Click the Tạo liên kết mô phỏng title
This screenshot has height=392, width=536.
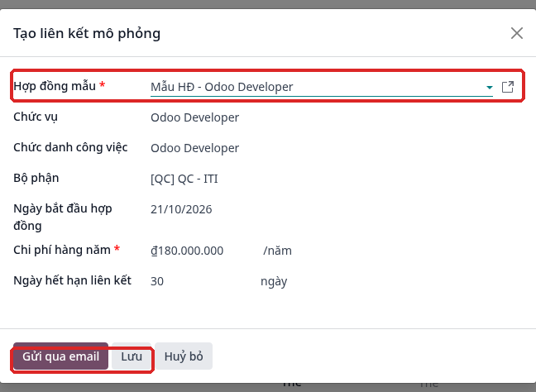click(x=87, y=33)
